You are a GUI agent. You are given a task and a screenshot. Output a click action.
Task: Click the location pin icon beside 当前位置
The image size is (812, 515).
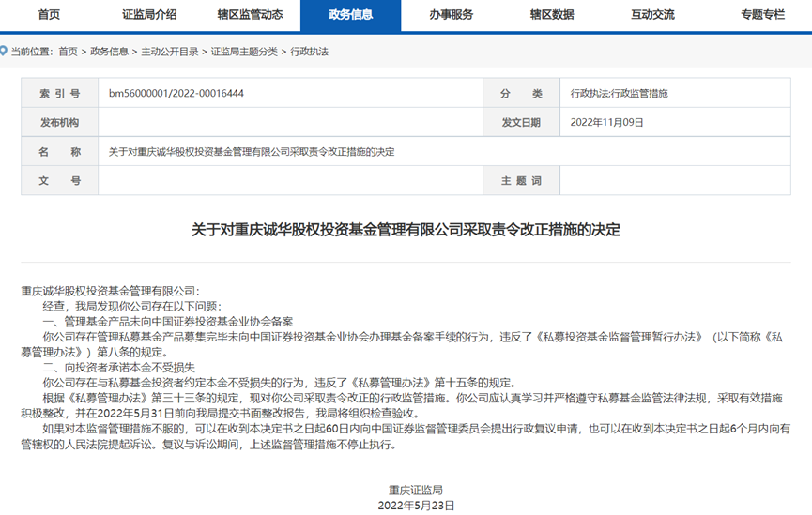click(3, 51)
